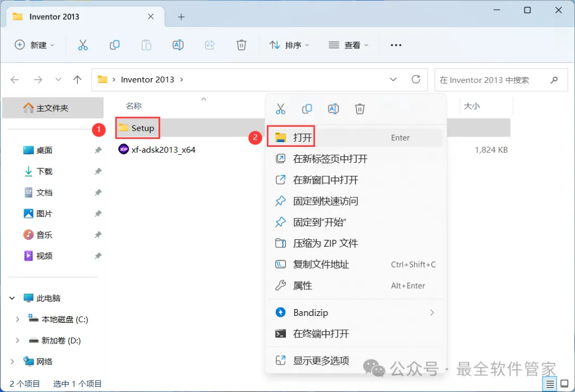The image size is (575, 392).
Task: Expand Bandizip submenu arrow
Action: 432,313
